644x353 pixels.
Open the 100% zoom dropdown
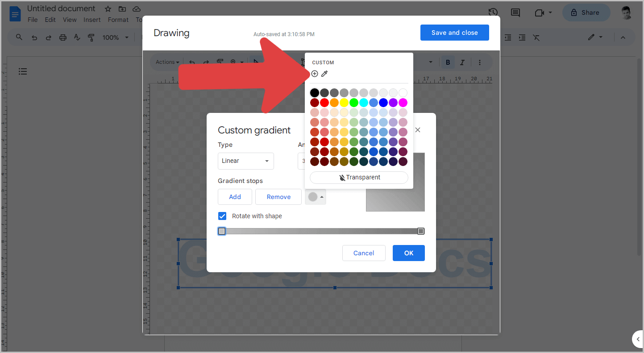coord(115,37)
